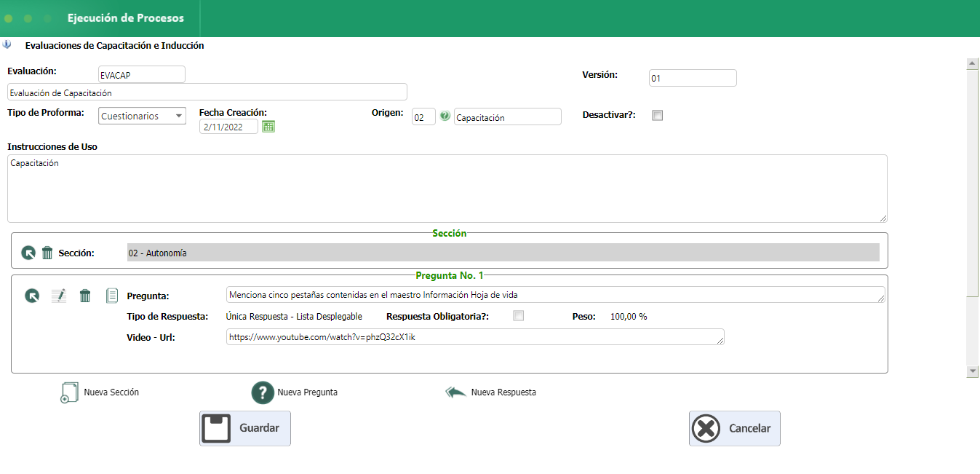Click the scrollbar up arrow
The height and width of the screenshot is (474, 980).
972,64
